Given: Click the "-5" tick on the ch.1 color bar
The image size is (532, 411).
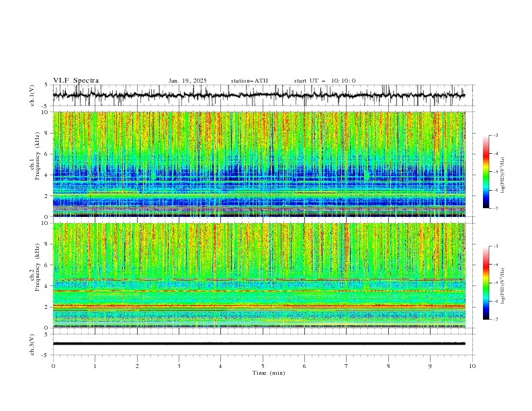Looking at the screenshot, I should [495, 172].
